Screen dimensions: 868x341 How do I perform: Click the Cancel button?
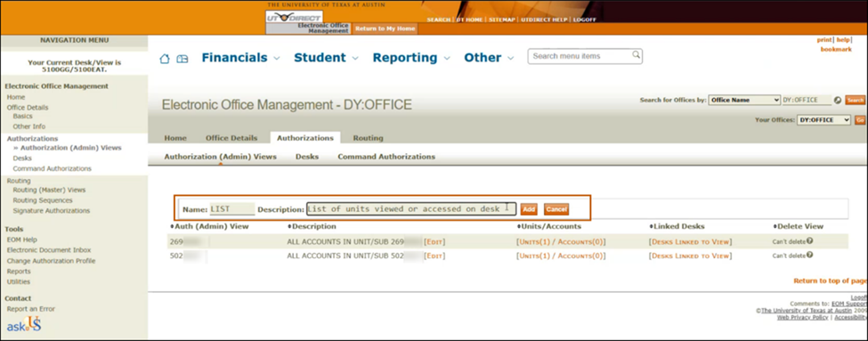point(556,209)
